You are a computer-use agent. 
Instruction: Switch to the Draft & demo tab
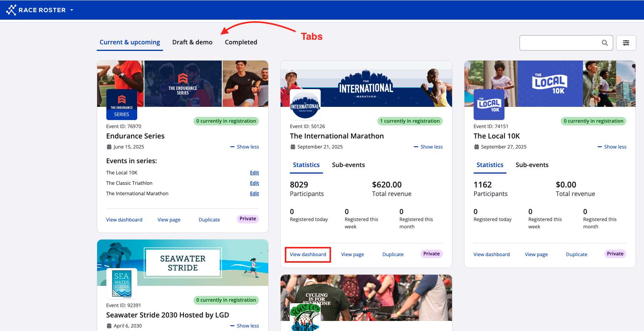pos(192,42)
